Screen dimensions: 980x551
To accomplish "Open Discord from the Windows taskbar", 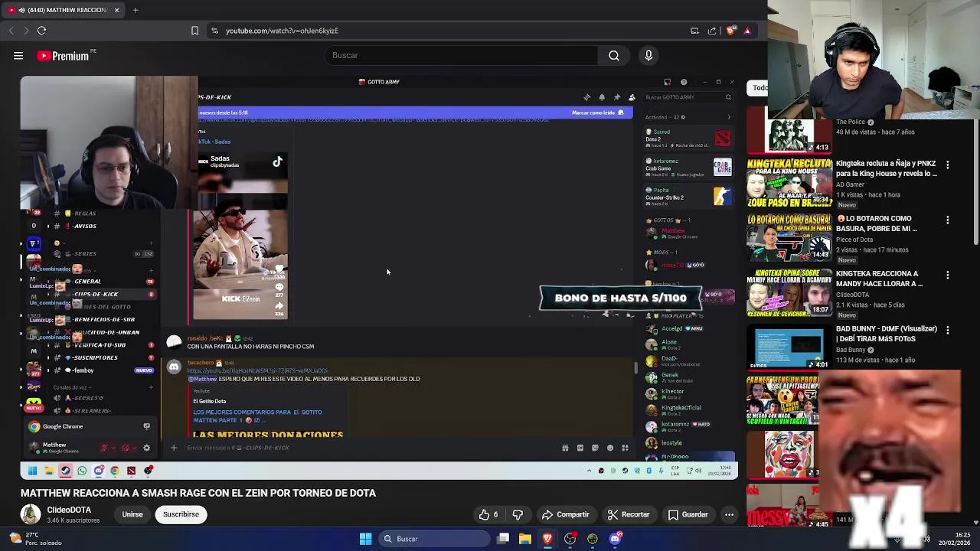I will click(x=615, y=539).
